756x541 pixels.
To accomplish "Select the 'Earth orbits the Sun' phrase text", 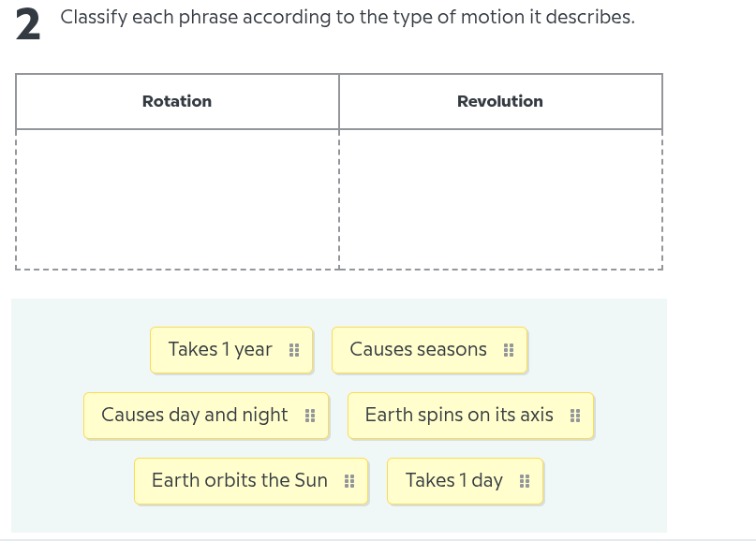I will [240, 480].
